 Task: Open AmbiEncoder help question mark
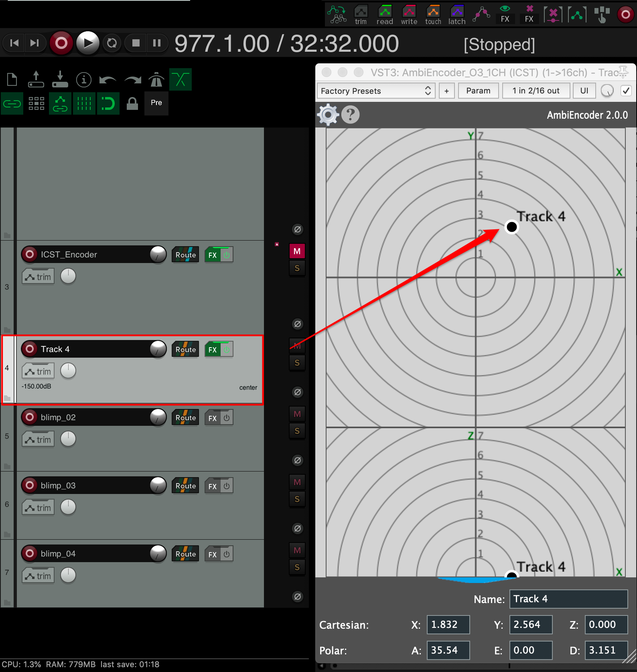(x=351, y=115)
